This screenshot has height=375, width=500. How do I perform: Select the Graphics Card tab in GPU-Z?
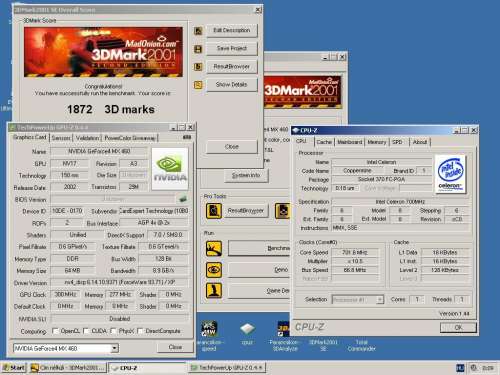pyautogui.click(x=29, y=137)
